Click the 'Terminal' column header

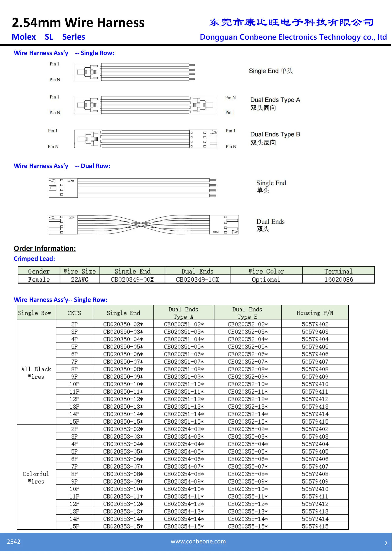339,271
